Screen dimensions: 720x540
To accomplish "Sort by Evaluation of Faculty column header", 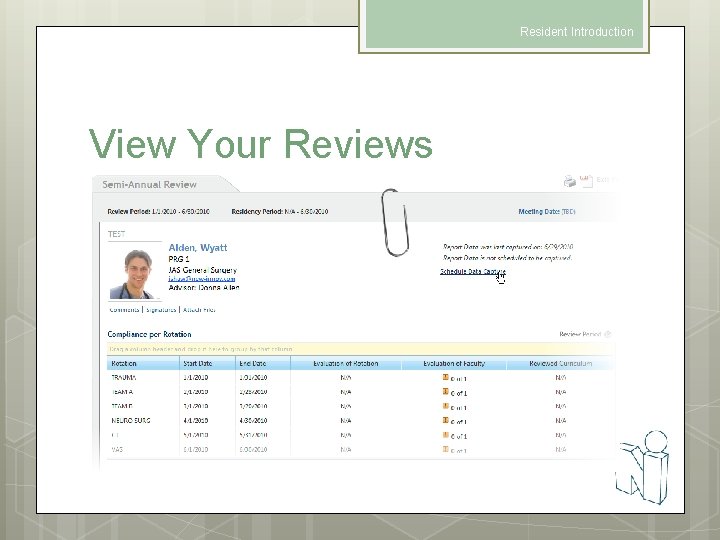I will pyautogui.click(x=454, y=363).
